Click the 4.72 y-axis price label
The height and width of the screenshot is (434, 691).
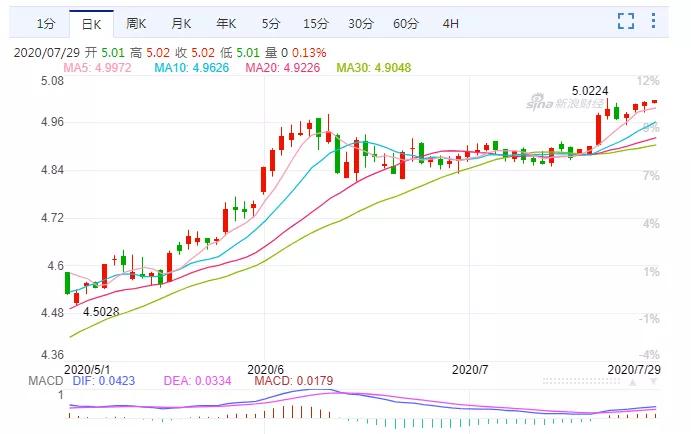(x=52, y=218)
